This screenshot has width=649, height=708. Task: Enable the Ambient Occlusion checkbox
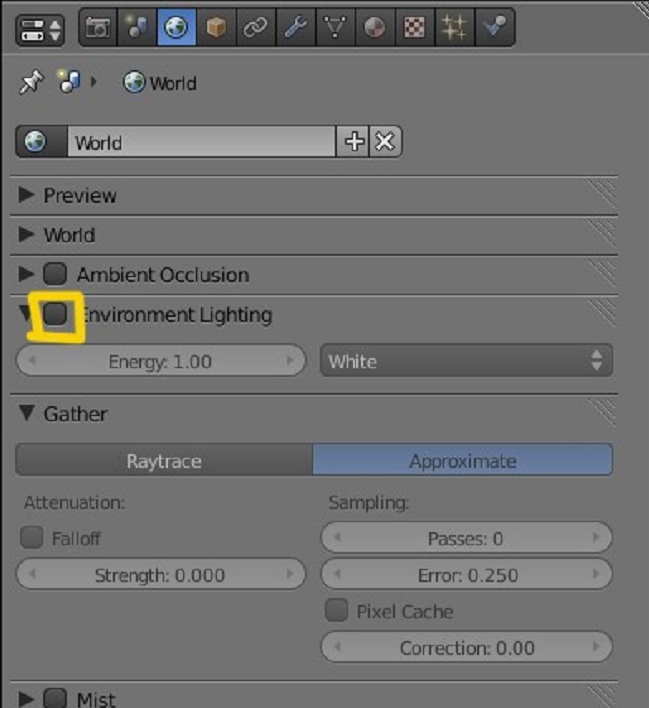(56, 274)
